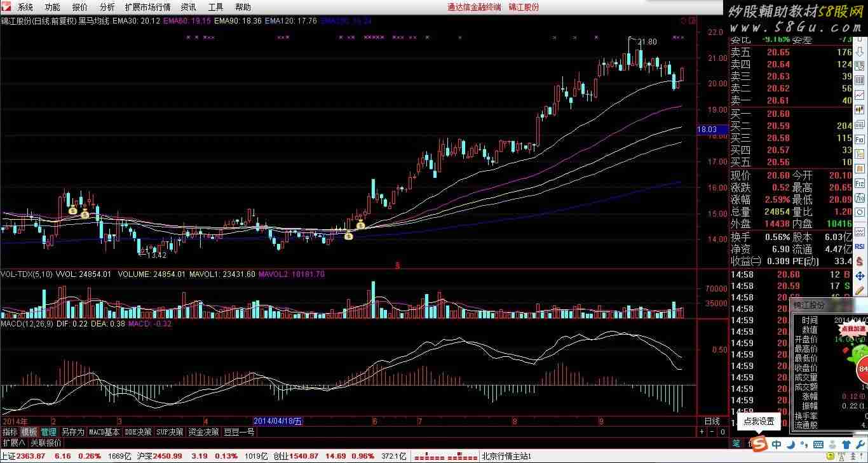Click the 另存为 button
The width and height of the screenshot is (868, 463).
(72, 432)
